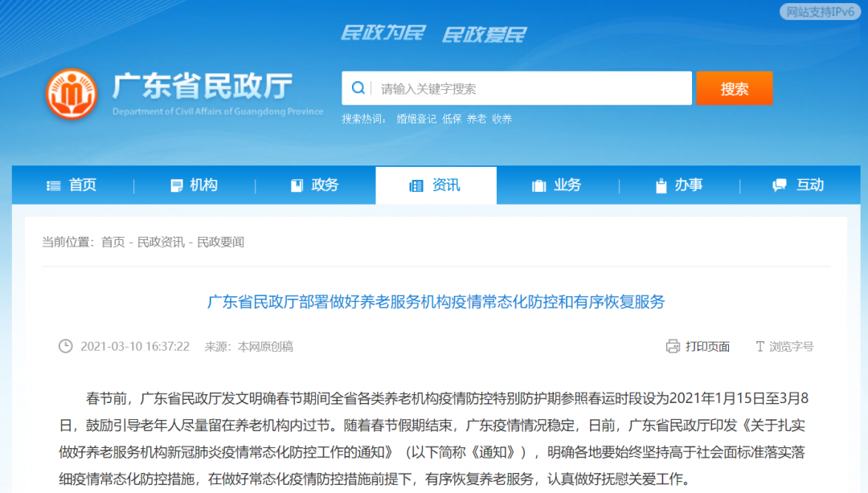Viewport: 868px width, 493px height.
Task: Click the 办事 clipboard icon
Action: tap(661, 185)
